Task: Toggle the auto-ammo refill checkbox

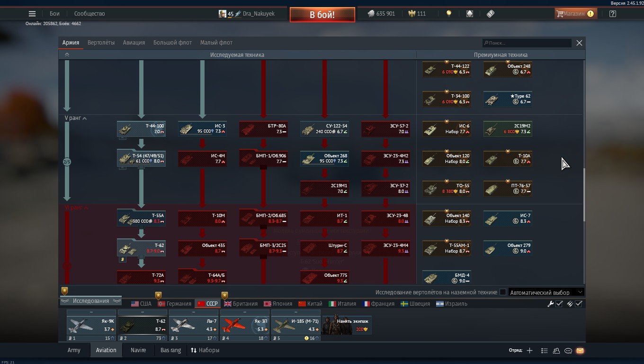Action: [579, 304]
